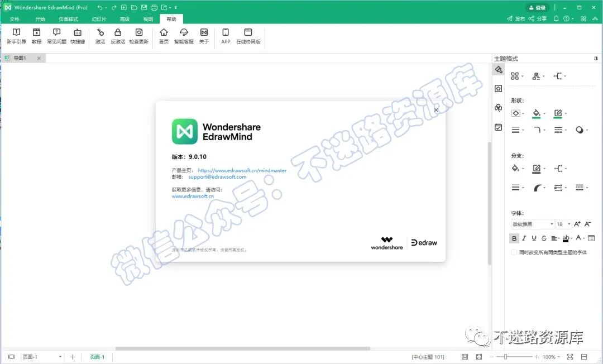The image size is (603, 364).
Task: Click the 登录 login button
Action: click(x=538, y=8)
